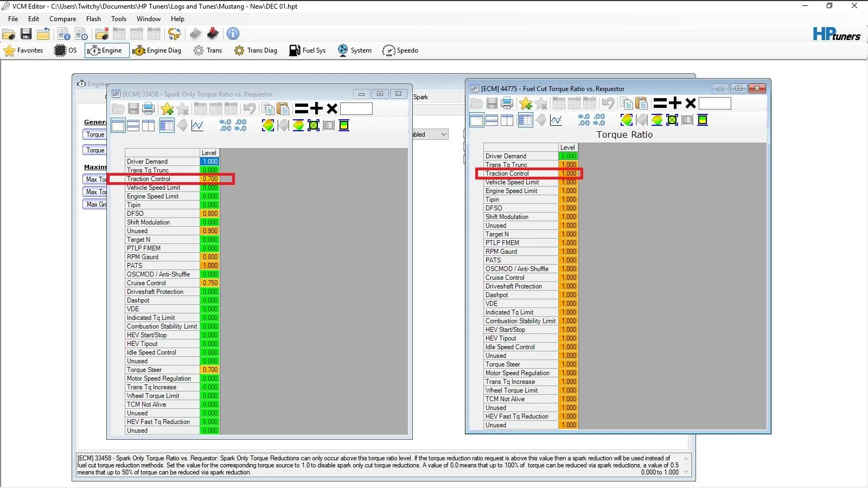Select Driver Demand 0.000 cell in Fuel Cut table
Viewport: 868px width, 488px height.
[569, 156]
